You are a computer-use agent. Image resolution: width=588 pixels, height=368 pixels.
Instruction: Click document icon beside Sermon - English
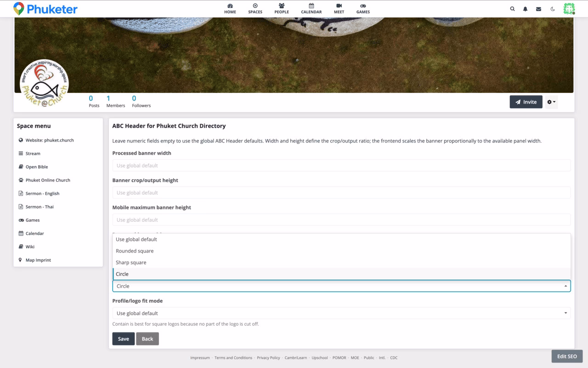tap(21, 194)
